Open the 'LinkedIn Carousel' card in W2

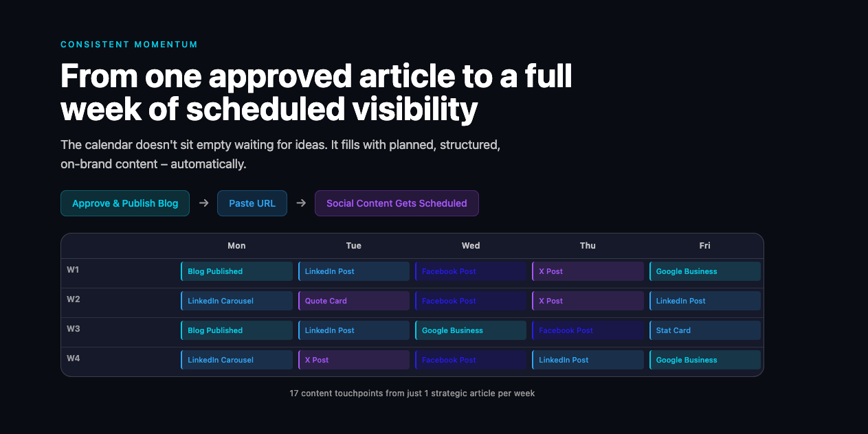click(236, 300)
